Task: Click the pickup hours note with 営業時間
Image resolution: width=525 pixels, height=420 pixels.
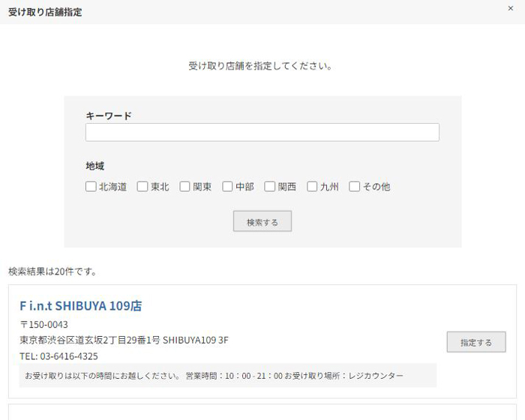Action: pyautogui.click(x=214, y=375)
